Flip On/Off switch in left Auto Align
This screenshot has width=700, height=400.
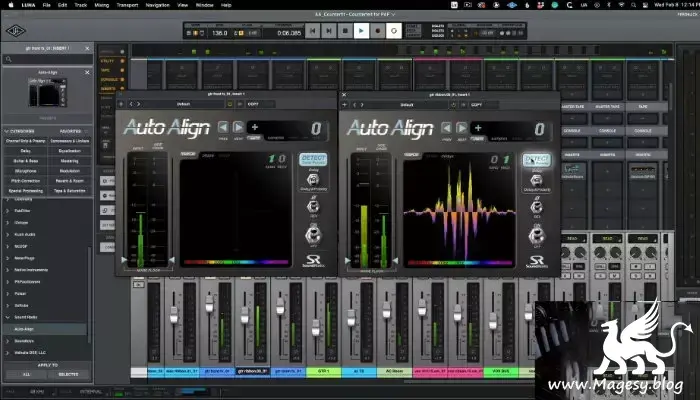click(313, 234)
